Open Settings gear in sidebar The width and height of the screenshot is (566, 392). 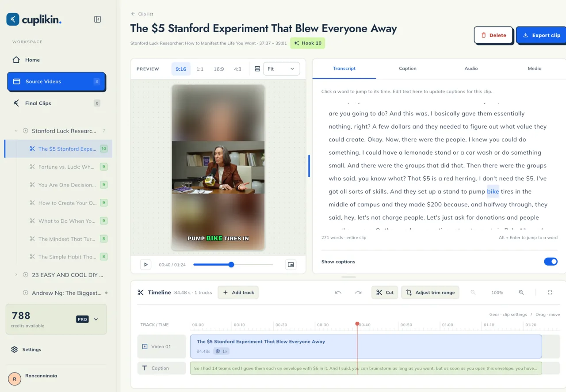click(15, 350)
